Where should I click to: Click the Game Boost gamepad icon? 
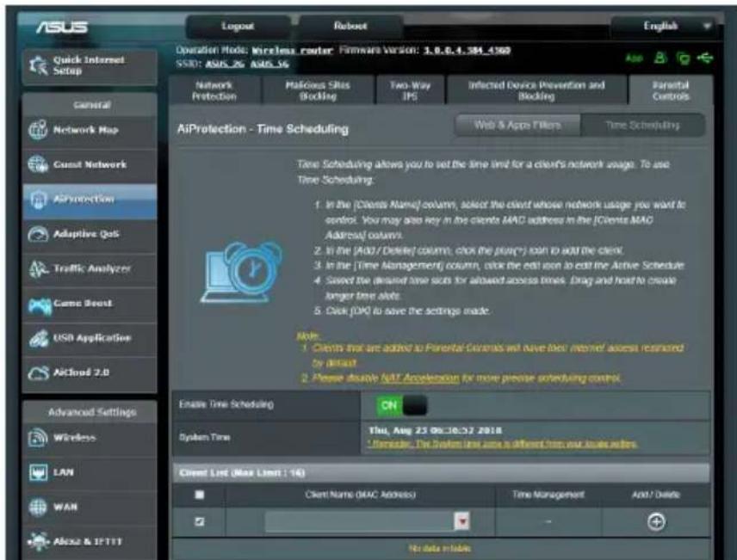(39, 306)
